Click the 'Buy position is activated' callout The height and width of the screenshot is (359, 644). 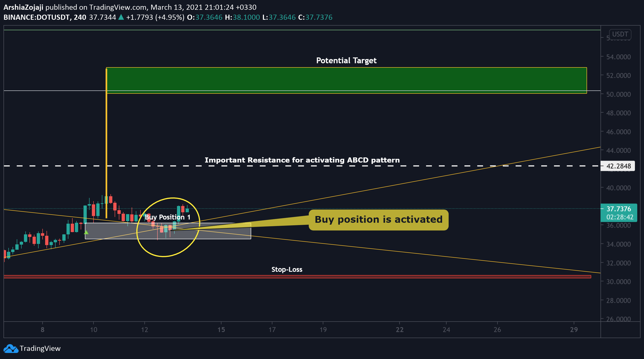point(378,220)
